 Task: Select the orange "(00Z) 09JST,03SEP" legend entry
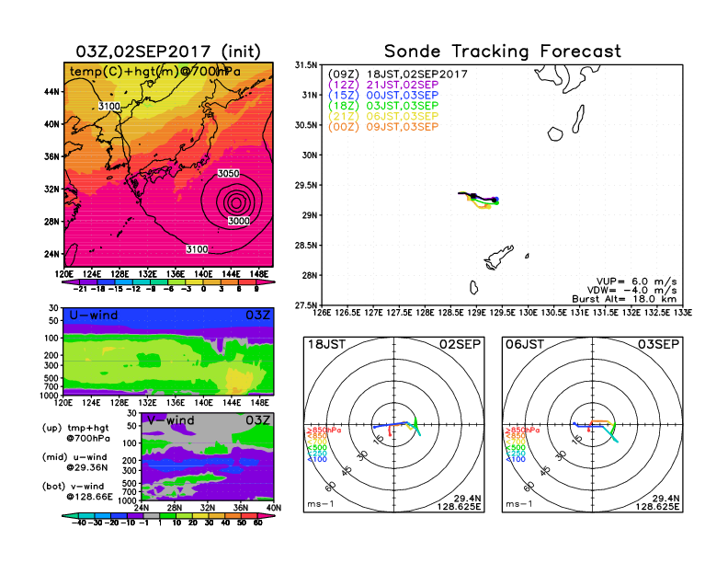click(383, 127)
